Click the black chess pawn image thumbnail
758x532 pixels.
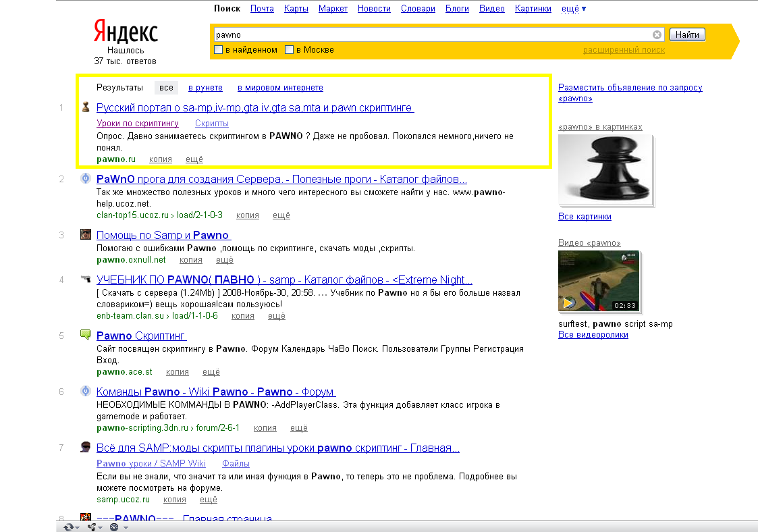(x=605, y=169)
